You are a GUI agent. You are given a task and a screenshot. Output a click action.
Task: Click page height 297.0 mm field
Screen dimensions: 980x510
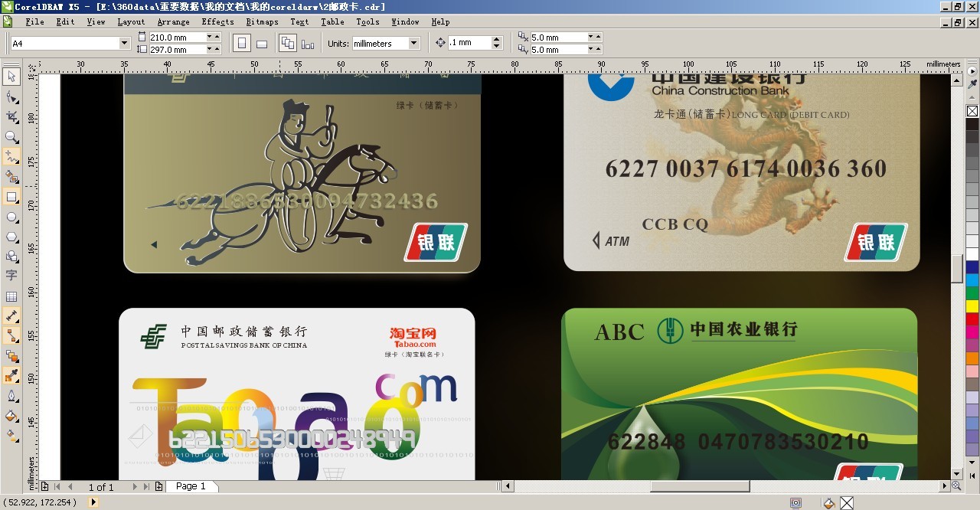coord(179,50)
